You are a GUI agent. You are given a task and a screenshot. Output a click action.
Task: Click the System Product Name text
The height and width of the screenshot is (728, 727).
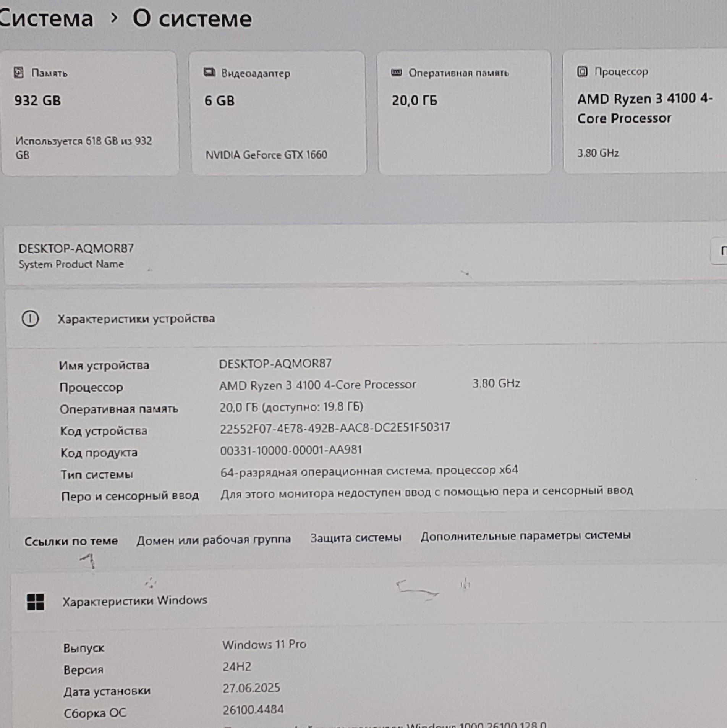click(x=71, y=264)
